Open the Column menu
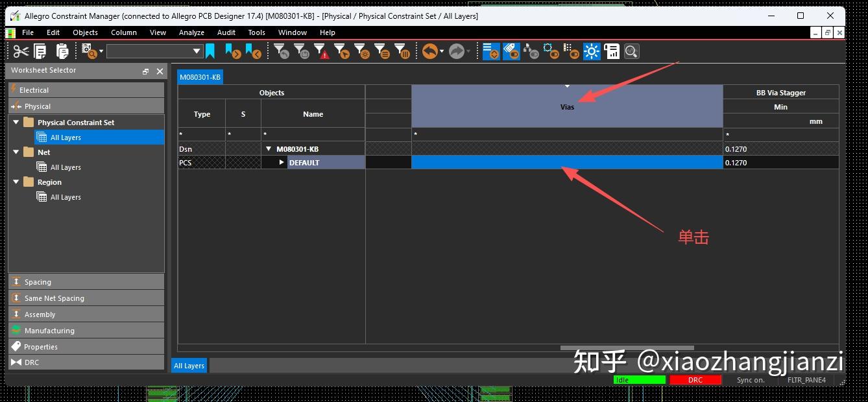Screen dimensions: 868x402 pos(124,32)
